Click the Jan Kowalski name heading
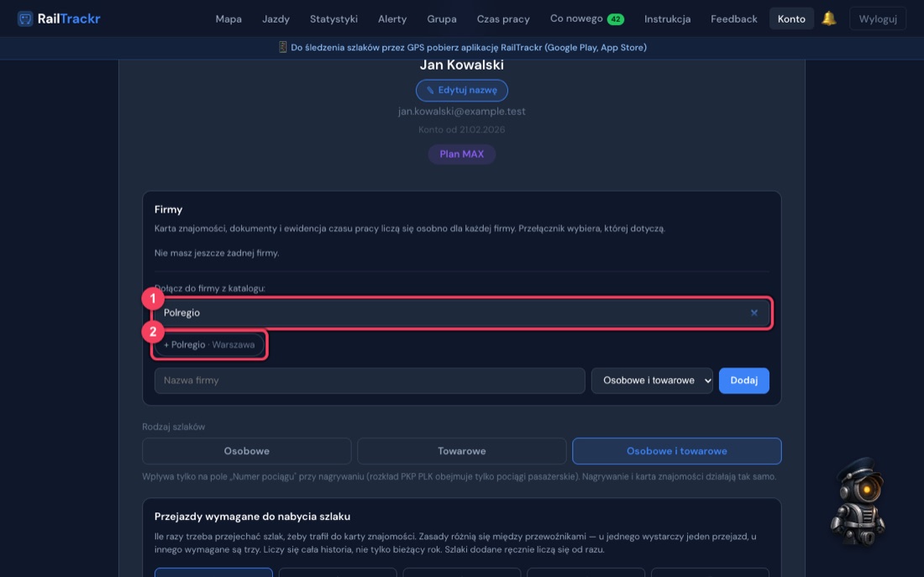Screen dimensions: 924x577 click(x=461, y=65)
